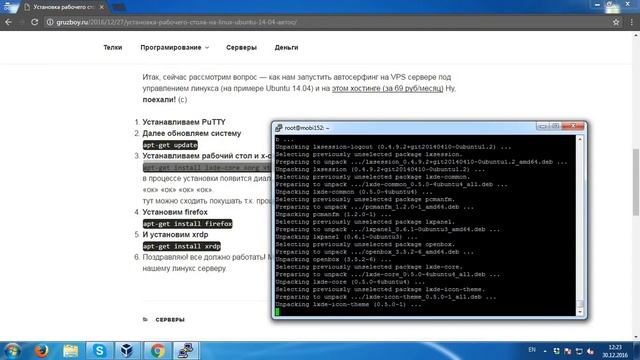Click the И установим xrdp list heading
The height and width of the screenshot is (360, 640).
point(175,235)
